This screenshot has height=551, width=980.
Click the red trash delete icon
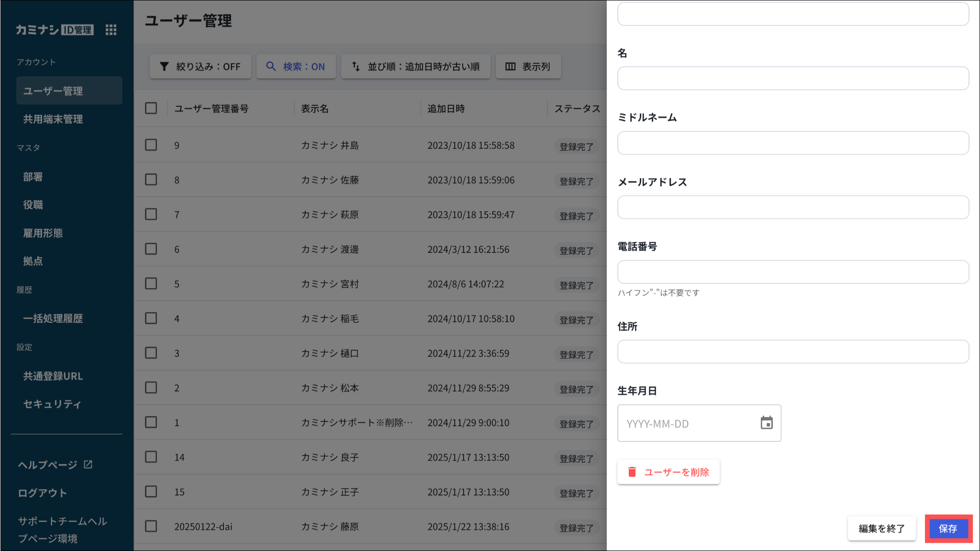point(632,472)
